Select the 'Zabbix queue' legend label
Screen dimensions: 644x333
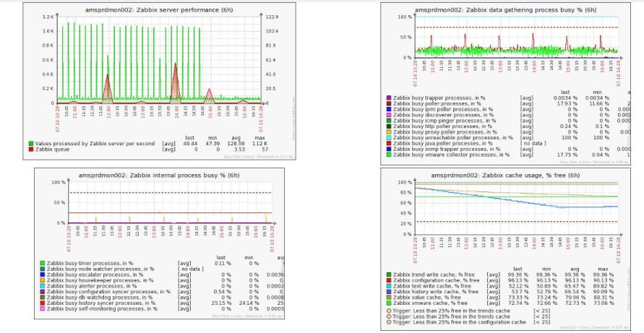tap(52, 150)
